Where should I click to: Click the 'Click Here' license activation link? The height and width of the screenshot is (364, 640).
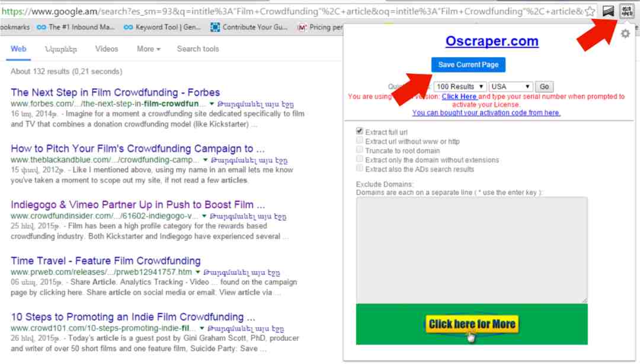point(459,96)
